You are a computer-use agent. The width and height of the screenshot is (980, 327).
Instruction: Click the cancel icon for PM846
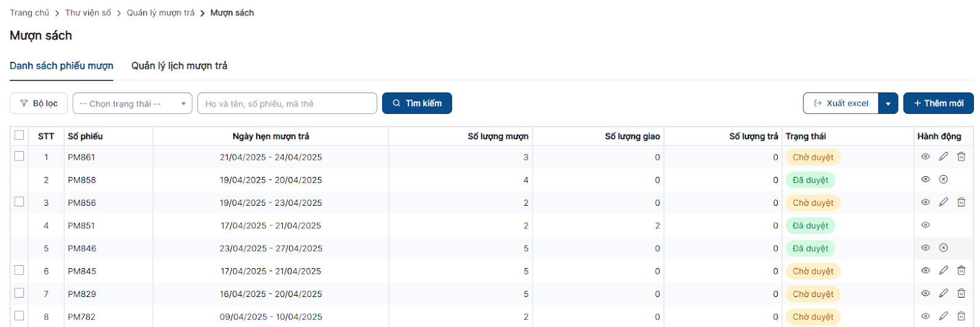pos(943,248)
